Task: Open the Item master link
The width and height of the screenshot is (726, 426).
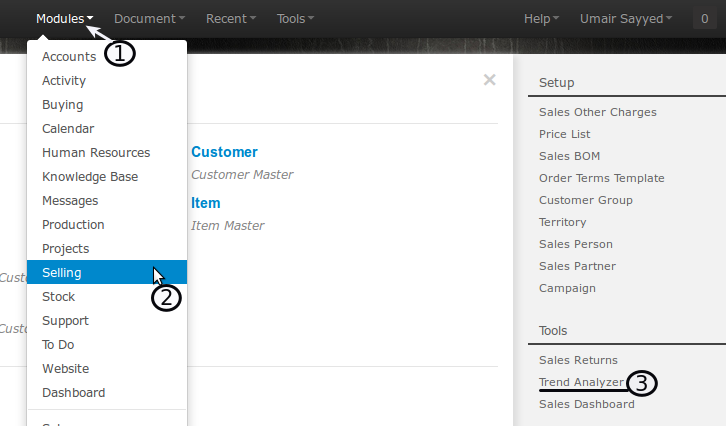Action: 205,203
